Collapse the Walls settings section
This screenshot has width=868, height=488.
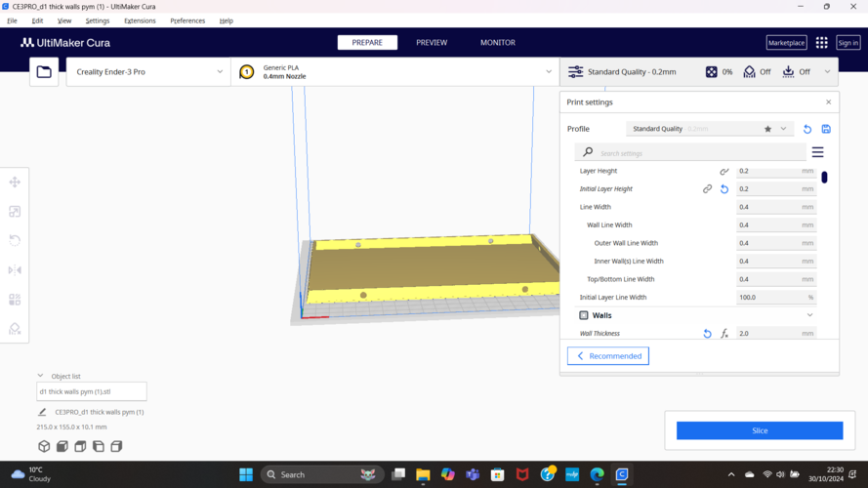809,315
